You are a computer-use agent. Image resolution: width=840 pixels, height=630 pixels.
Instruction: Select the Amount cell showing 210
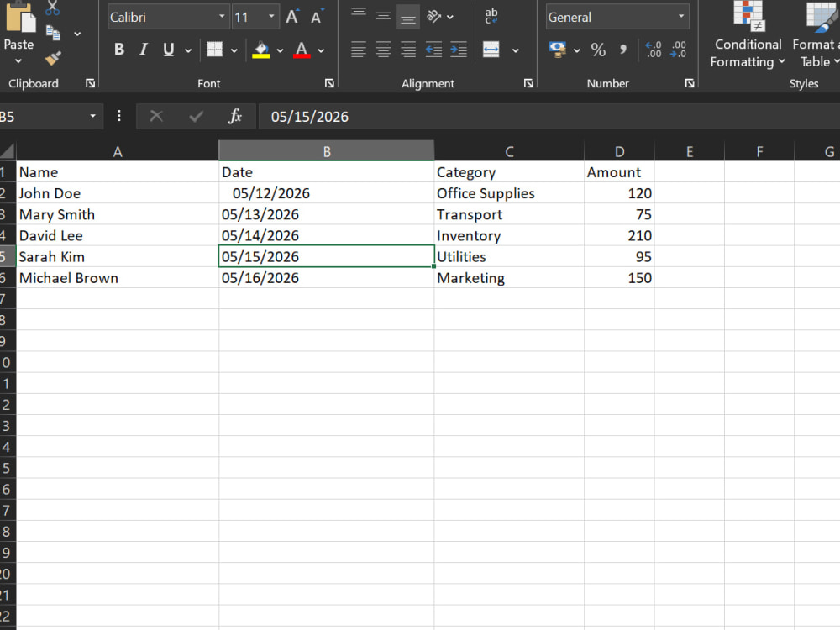point(619,235)
